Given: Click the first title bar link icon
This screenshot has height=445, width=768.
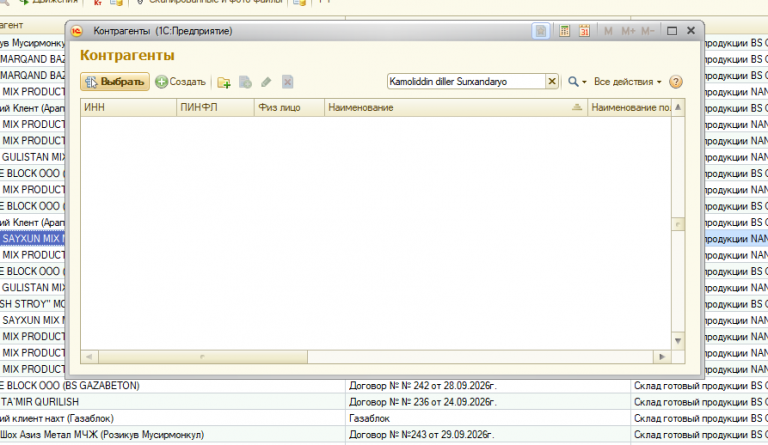Looking at the screenshot, I should click(x=541, y=31).
